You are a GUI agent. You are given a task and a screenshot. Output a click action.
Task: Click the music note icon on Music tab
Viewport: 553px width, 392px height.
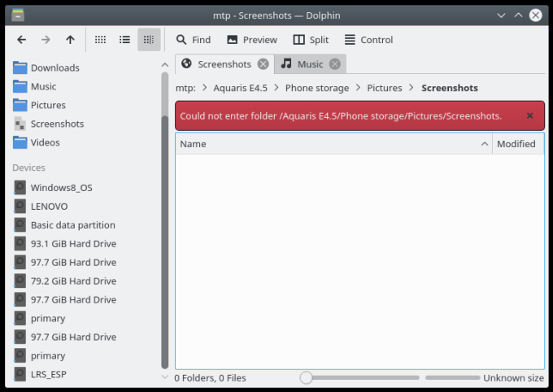tap(286, 63)
